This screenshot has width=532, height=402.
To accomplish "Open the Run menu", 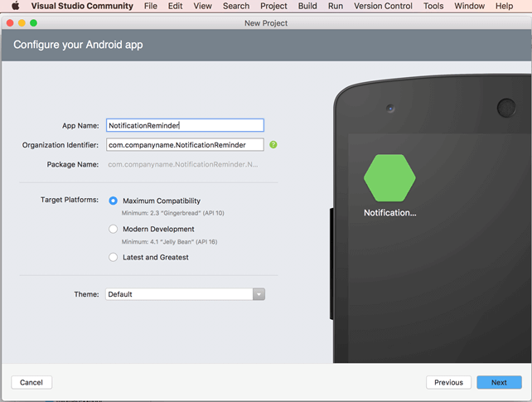I will tap(336, 6).
